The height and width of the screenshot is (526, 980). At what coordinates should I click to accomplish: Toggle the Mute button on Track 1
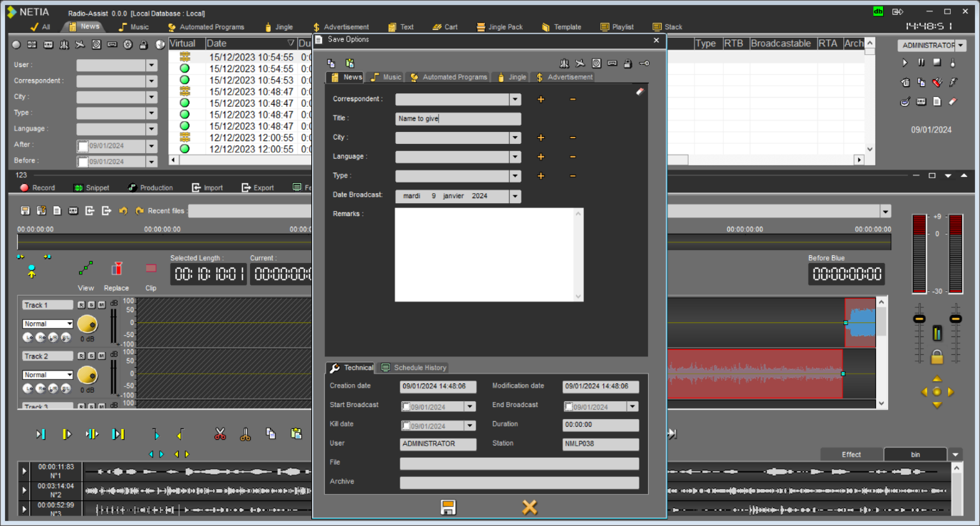[102, 305]
